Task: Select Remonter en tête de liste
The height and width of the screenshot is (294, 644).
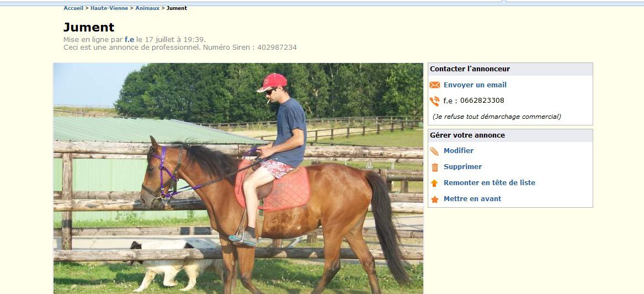Action: 489,182
